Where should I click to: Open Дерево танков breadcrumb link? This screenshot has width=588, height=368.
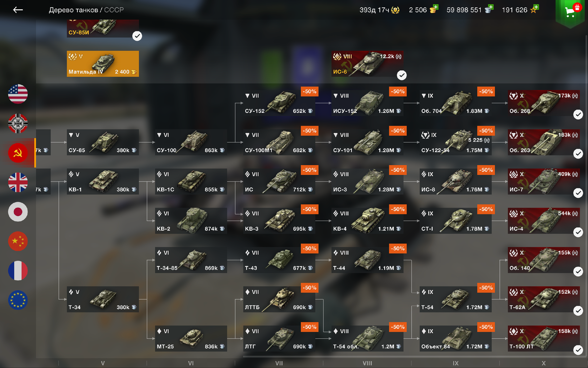(73, 10)
